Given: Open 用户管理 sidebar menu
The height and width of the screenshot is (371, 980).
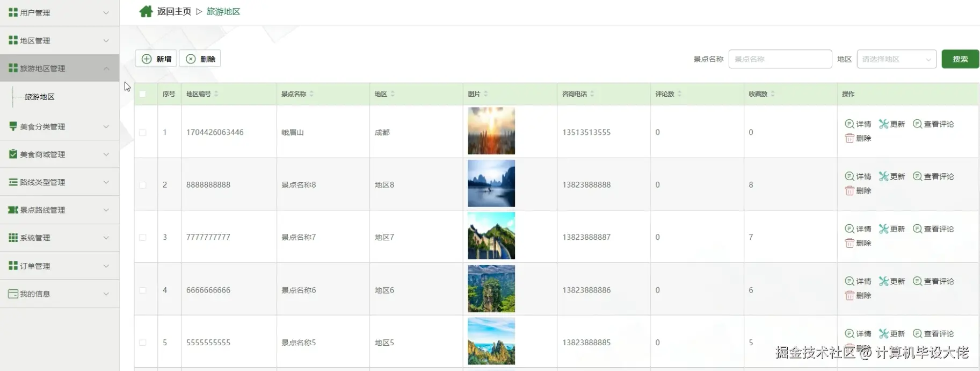Looking at the screenshot, I should pos(60,12).
